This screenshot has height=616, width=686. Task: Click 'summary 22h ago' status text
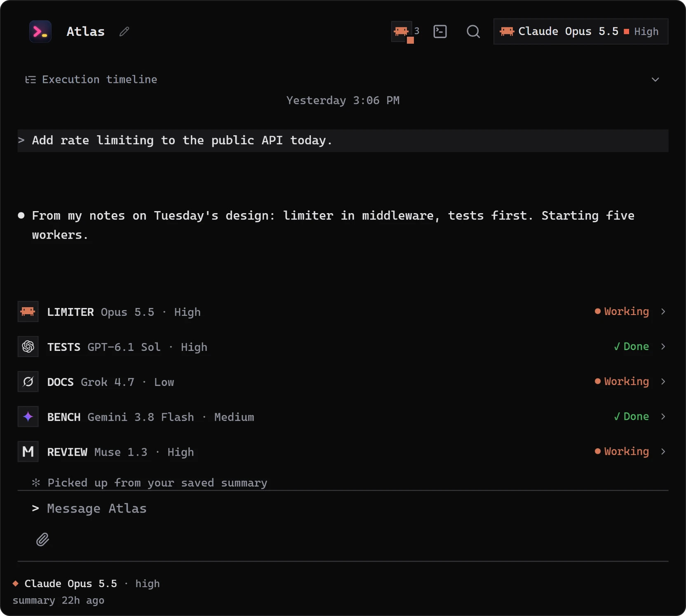(59, 601)
